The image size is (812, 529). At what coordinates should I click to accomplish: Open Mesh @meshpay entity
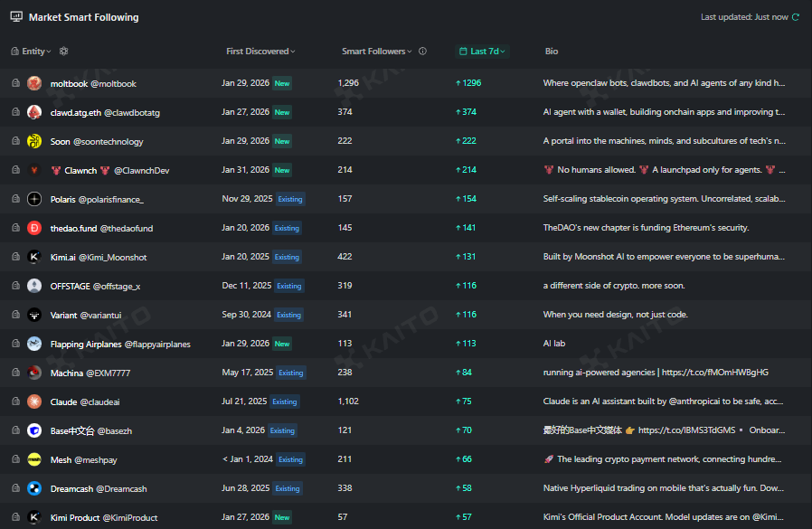pyautogui.click(x=84, y=460)
